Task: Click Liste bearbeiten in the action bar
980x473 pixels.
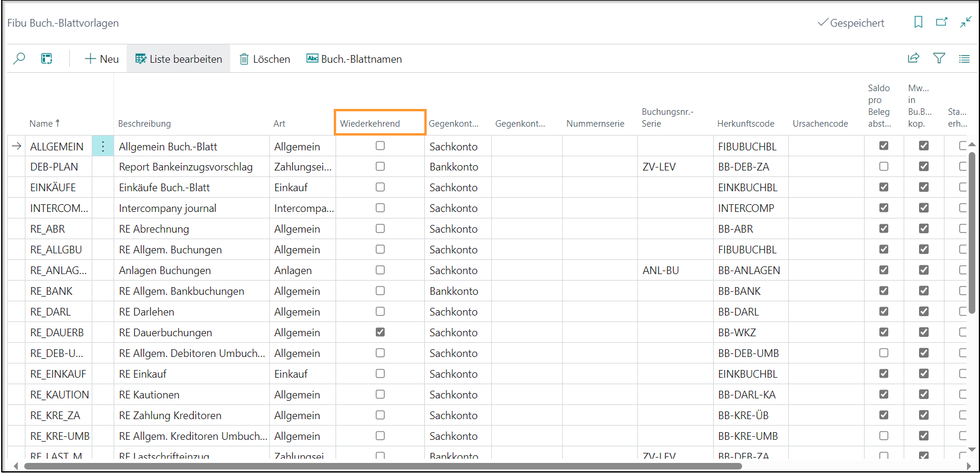Action: pyautogui.click(x=179, y=59)
